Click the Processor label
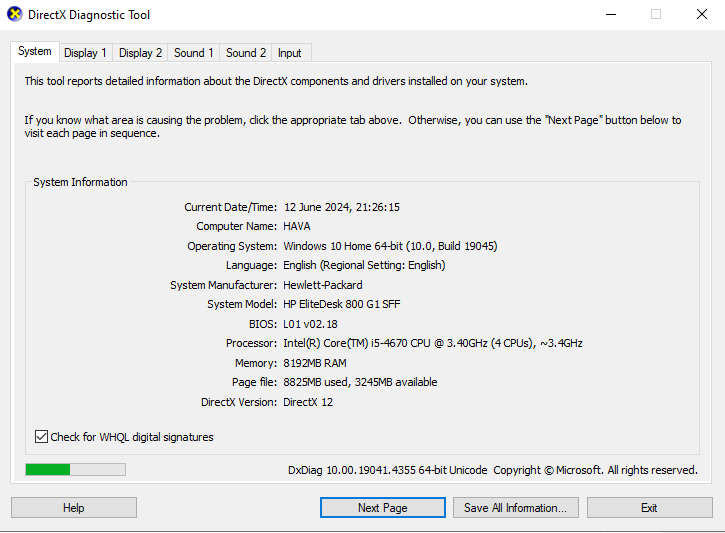 (252, 343)
